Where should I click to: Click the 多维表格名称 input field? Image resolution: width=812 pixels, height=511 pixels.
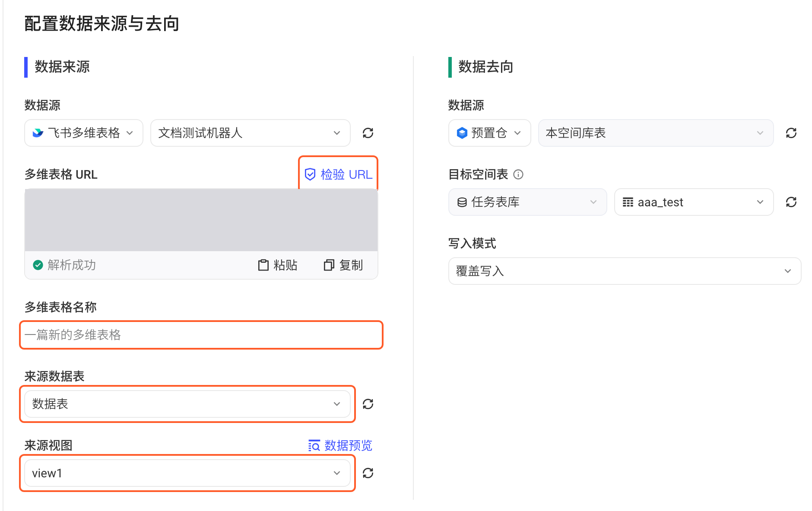pos(201,335)
